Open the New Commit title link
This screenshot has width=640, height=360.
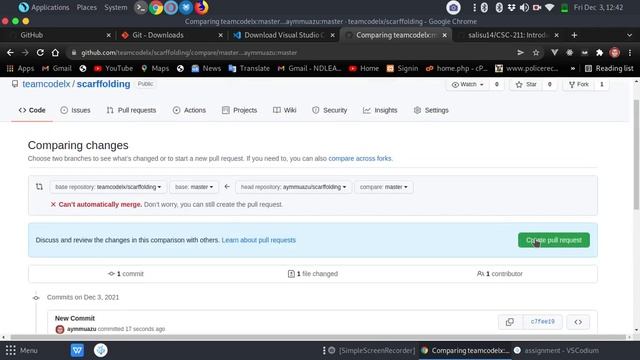pos(75,318)
